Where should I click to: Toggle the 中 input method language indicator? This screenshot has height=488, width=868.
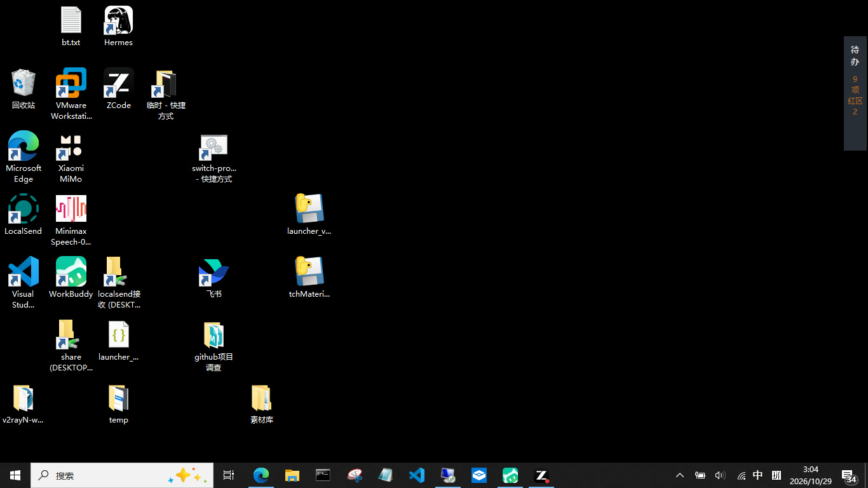pos(757,475)
